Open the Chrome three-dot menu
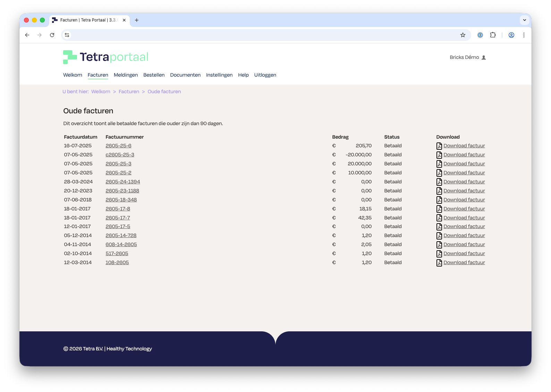The height and width of the screenshot is (392, 551). click(524, 35)
